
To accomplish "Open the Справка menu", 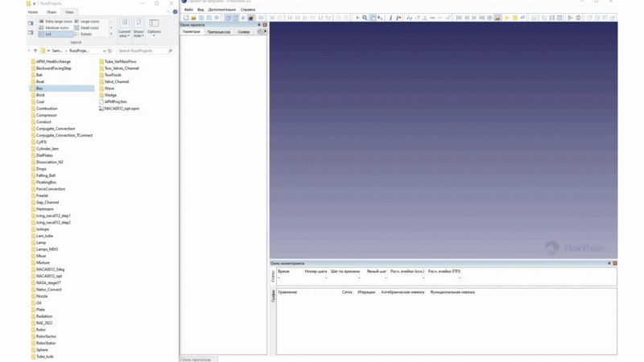I will click(x=248, y=10).
